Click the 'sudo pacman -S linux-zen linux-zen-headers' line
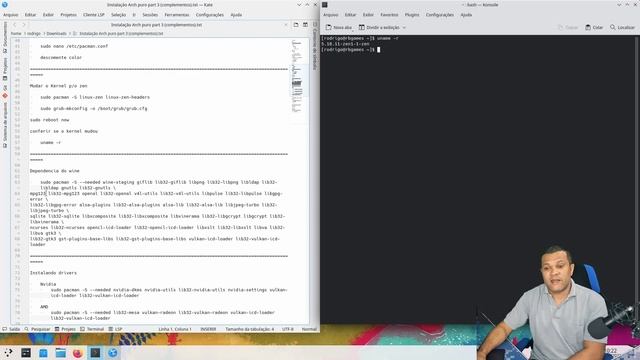Screen dimensions: 640x360 pyautogui.click(x=95, y=97)
